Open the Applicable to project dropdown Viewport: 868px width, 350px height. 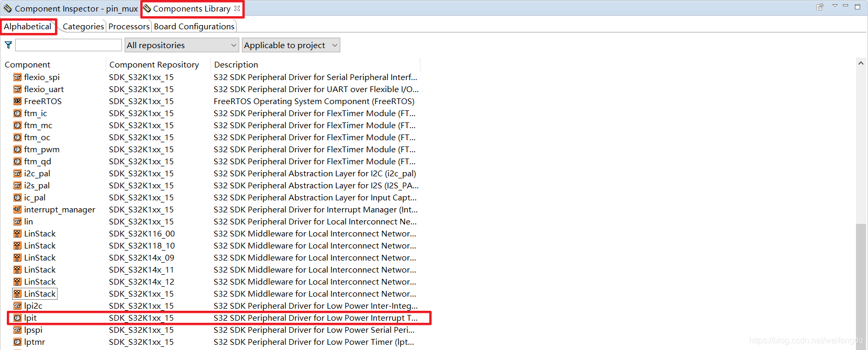click(x=291, y=45)
